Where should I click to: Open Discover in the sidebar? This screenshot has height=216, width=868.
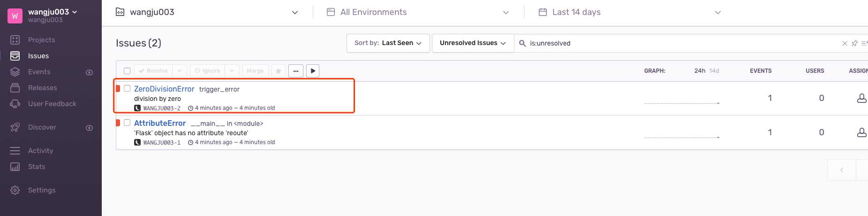pos(42,127)
